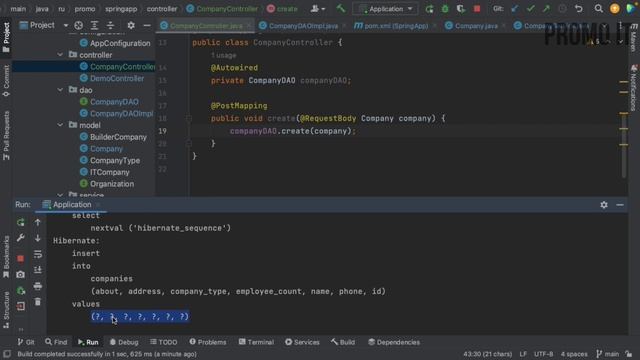Hide the Project panel with minus
The image size is (640, 360).
click(x=147, y=25)
